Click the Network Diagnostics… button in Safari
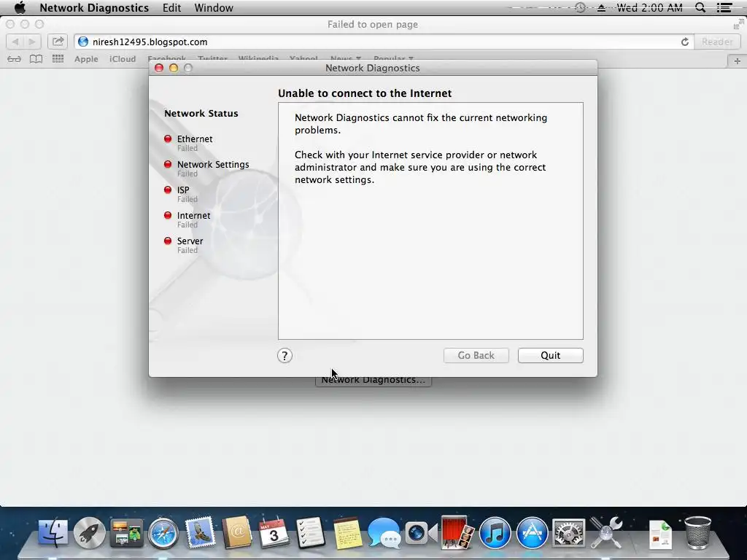 click(373, 381)
